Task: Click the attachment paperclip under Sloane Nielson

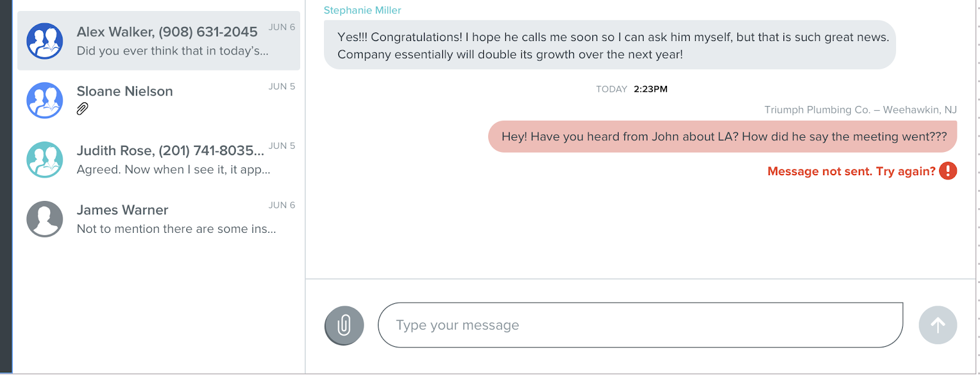Action: [83, 109]
